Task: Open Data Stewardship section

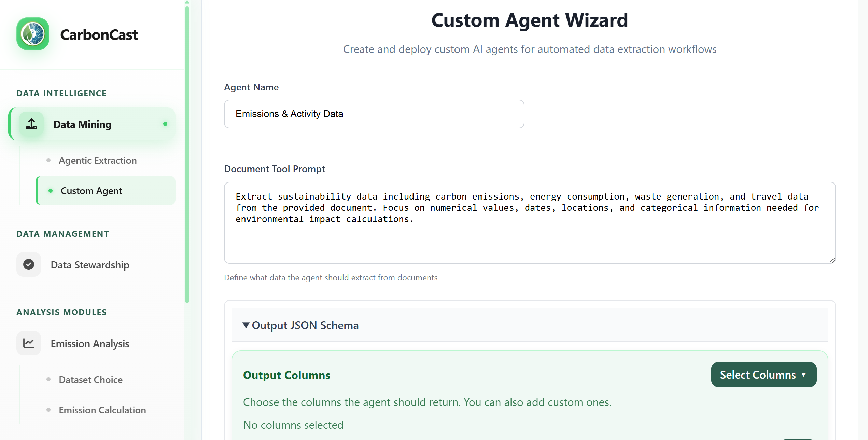Action: (x=90, y=265)
